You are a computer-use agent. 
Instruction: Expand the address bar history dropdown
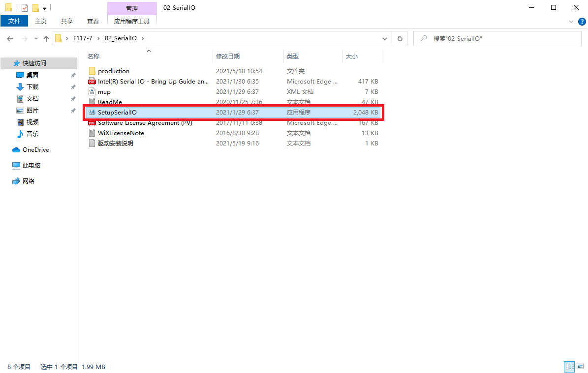[384, 38]
